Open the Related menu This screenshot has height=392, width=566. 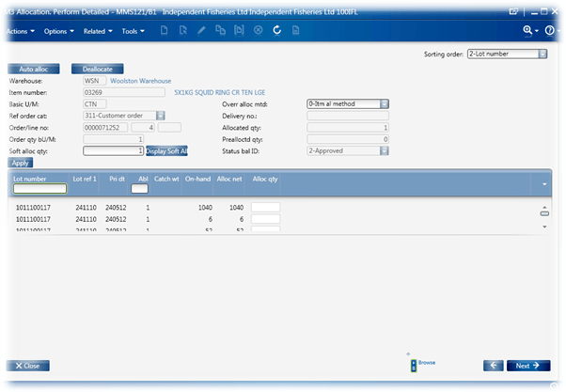point(97,31)
